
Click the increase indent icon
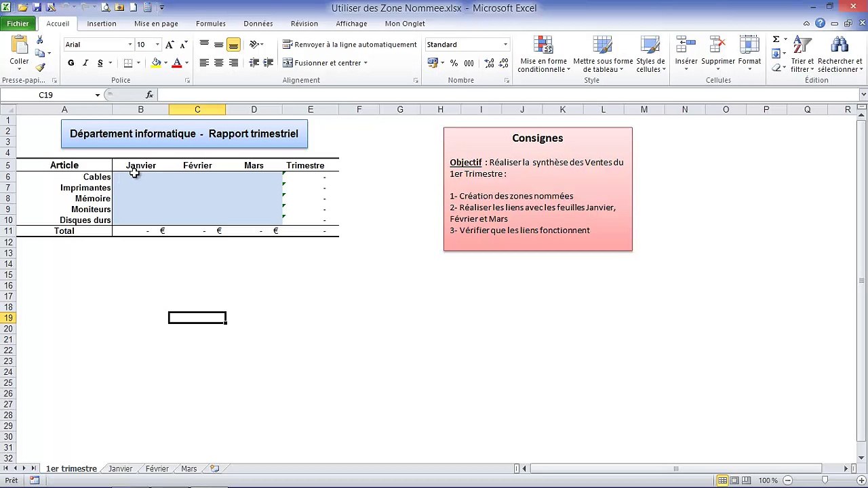269,63
